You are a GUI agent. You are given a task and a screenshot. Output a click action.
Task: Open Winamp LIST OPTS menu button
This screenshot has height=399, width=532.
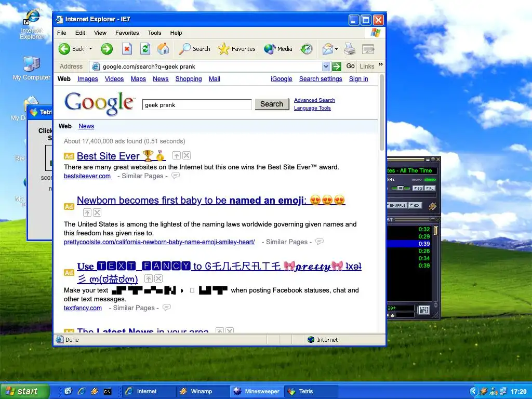click(424, 310)
